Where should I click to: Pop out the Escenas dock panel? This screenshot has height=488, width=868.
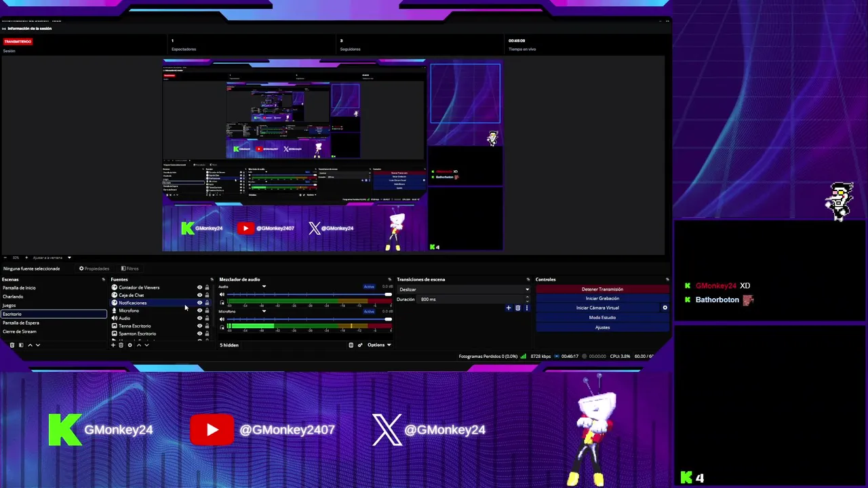(x=103, y=279)
